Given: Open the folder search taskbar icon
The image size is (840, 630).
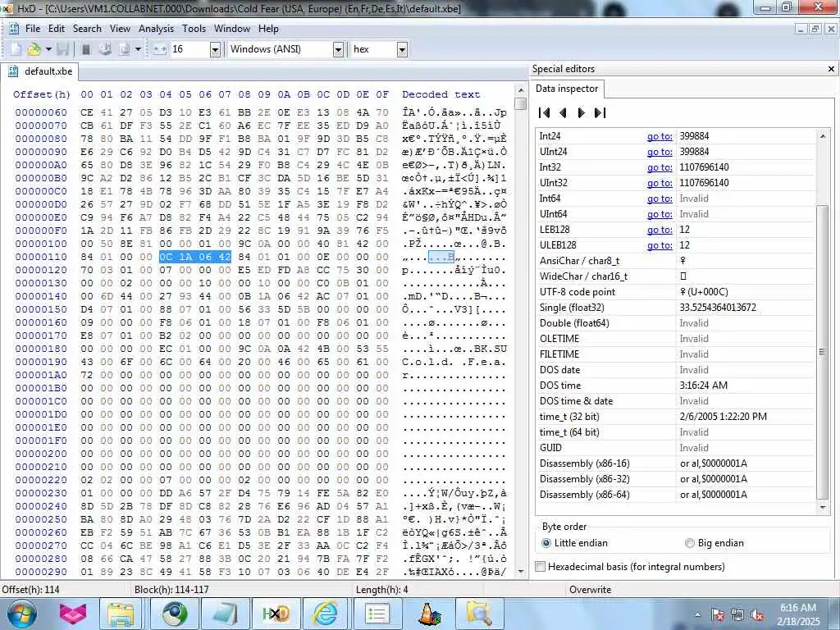Looking at the screenshot, I should 479,614.
